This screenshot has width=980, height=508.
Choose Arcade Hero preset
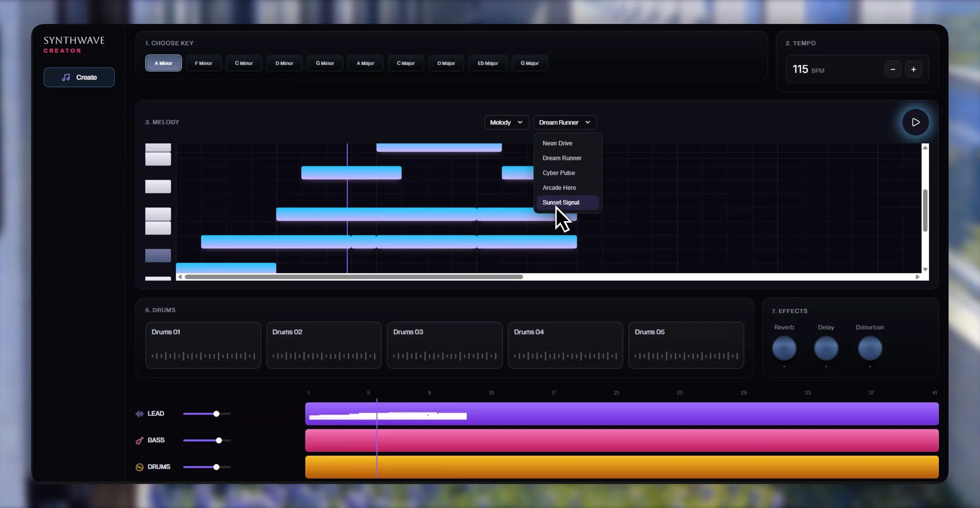coord(567,188)
